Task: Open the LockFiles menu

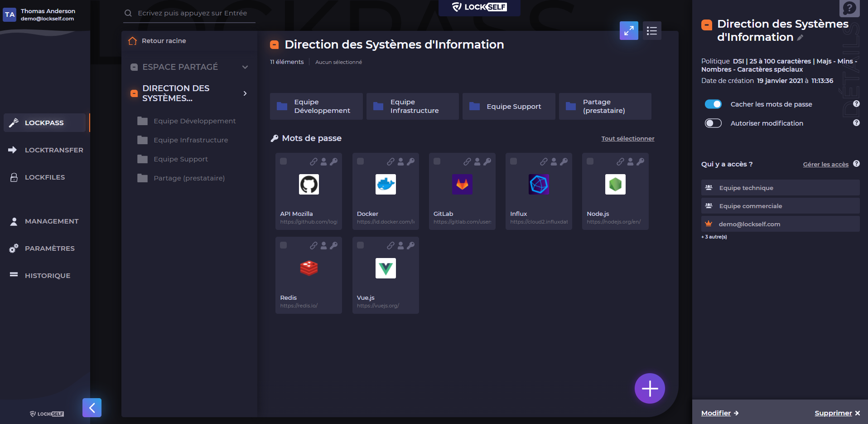Action: pyautogui.click(x=44, y=177)
